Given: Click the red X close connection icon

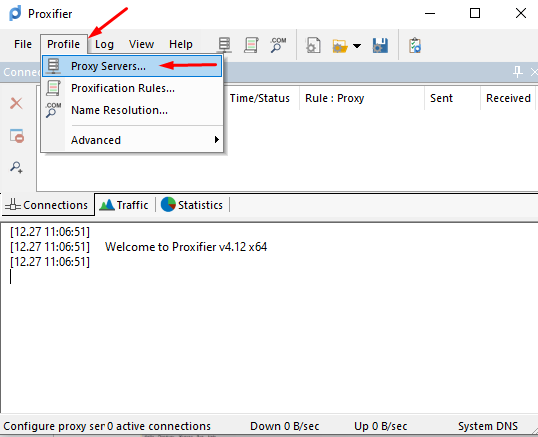Looking at the screenshot, I should point(16,103).
